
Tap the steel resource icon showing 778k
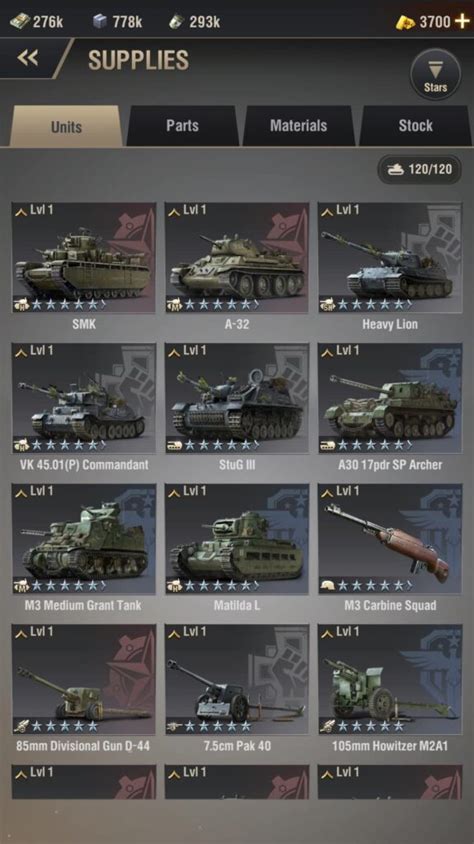[x=100, y=22]
